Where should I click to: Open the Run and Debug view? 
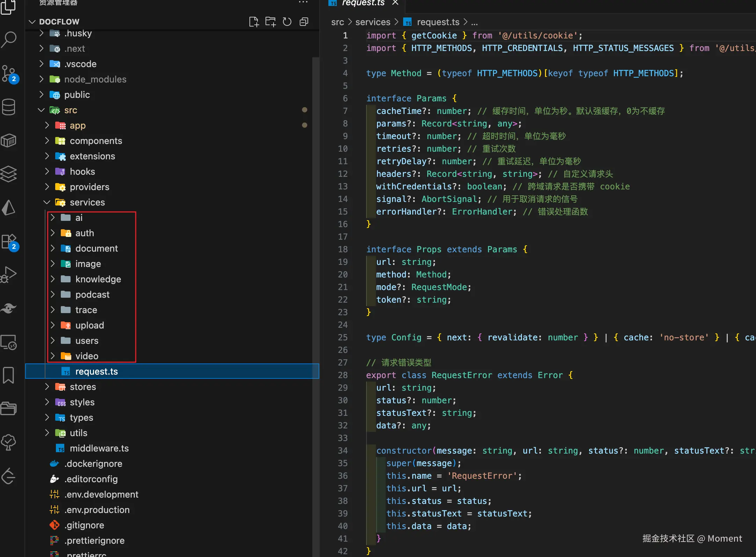[9, 275]
